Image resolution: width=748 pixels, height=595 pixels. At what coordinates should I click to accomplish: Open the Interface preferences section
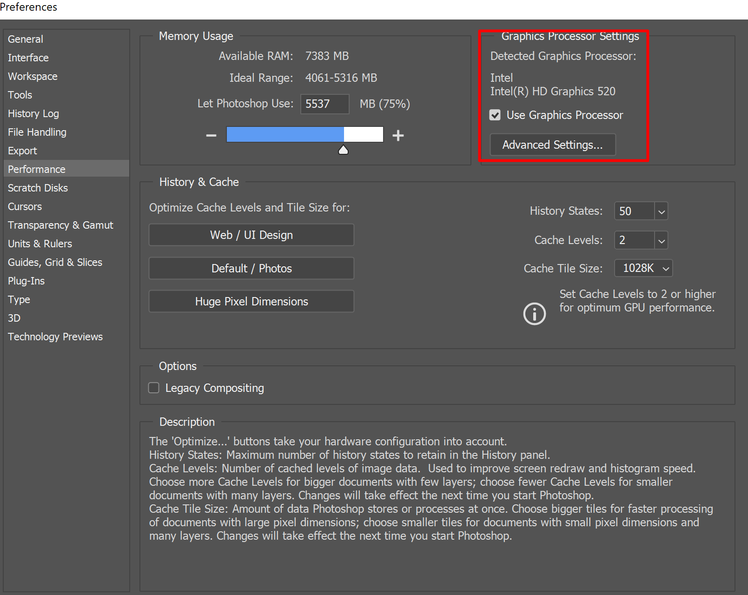[x=28, y=58]
